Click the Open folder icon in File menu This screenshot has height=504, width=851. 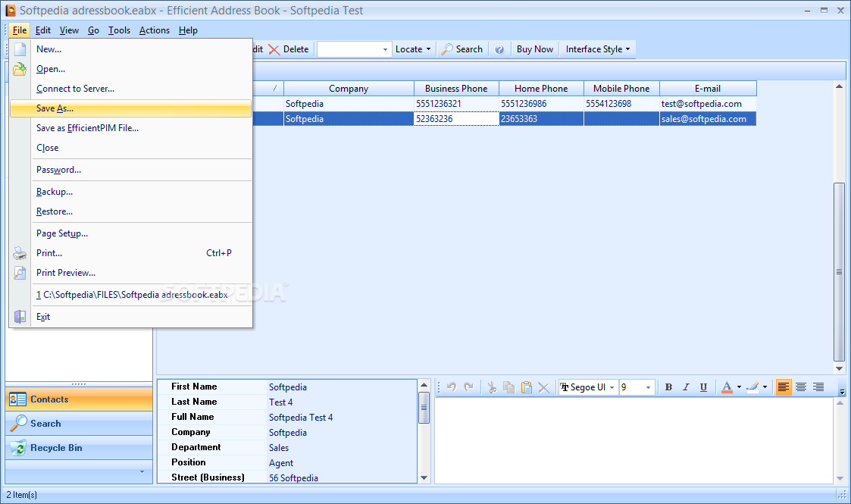click(20, 69)
